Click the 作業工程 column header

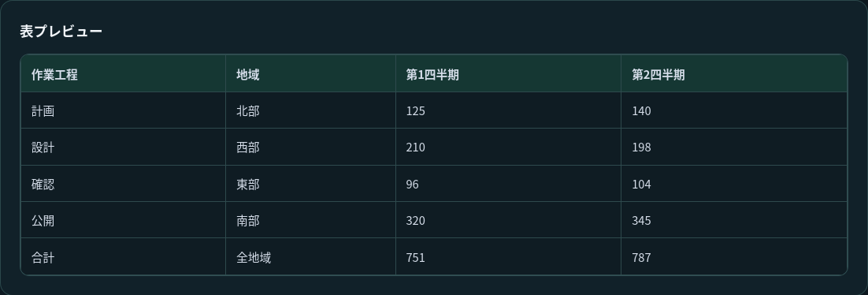[x=123, y=74]
